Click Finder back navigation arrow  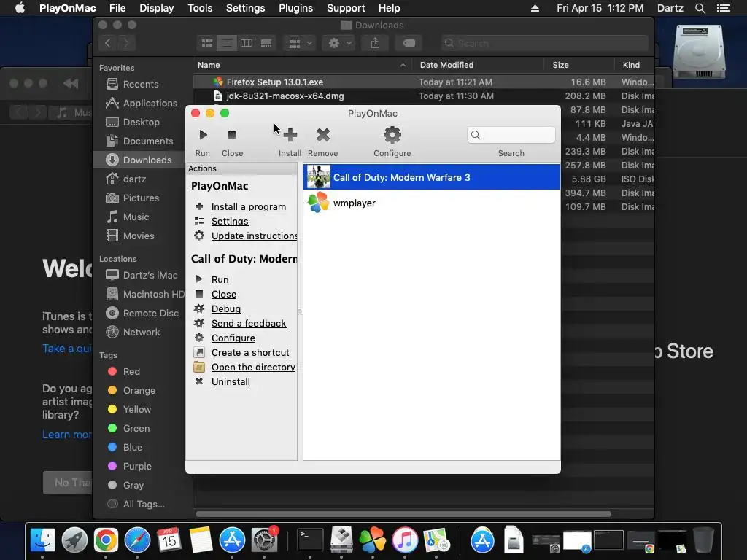108,43
